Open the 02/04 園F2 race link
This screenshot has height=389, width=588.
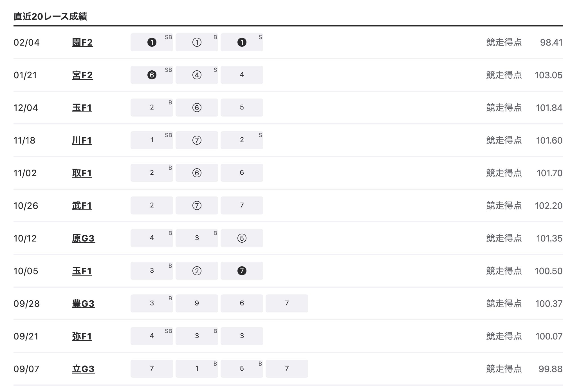click(x=82, y=43)
